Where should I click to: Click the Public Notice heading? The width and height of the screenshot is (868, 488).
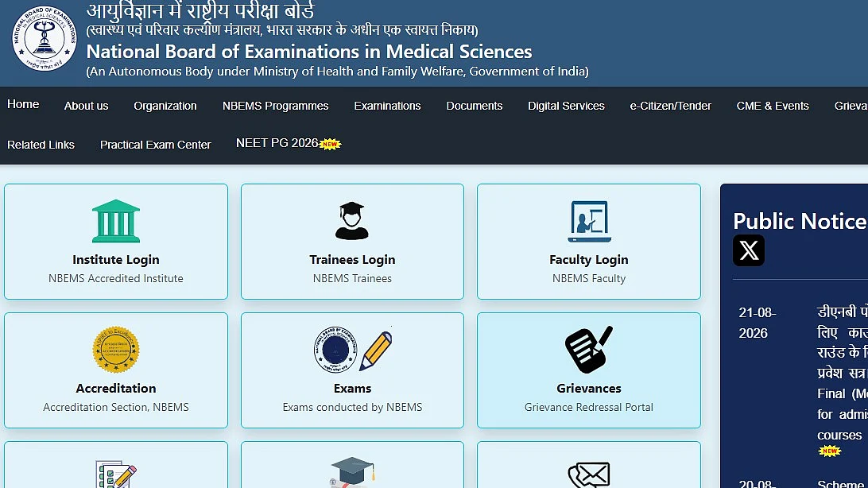pyautogui.click(x=800, y=221)
